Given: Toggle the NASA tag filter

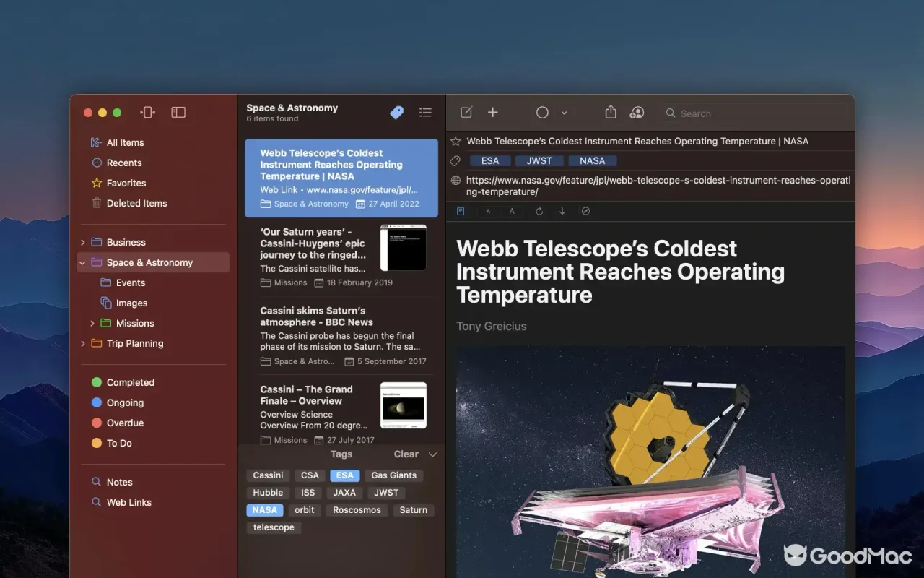Looking at the screenshot, I should tap(265, 510).
